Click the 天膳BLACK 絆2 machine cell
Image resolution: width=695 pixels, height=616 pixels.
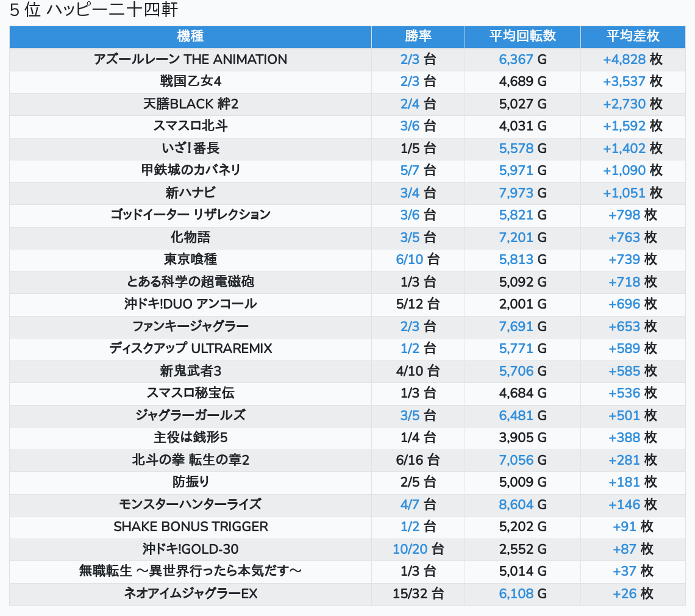tap(190, 104)
